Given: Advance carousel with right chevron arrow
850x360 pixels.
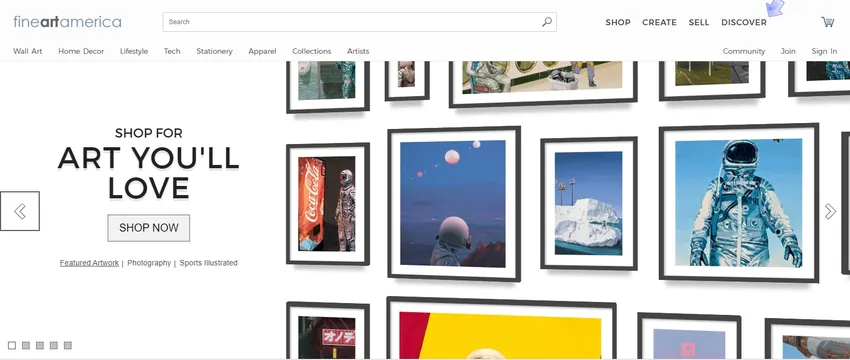Looking at the screenshot, I should [x=830, y=211].
